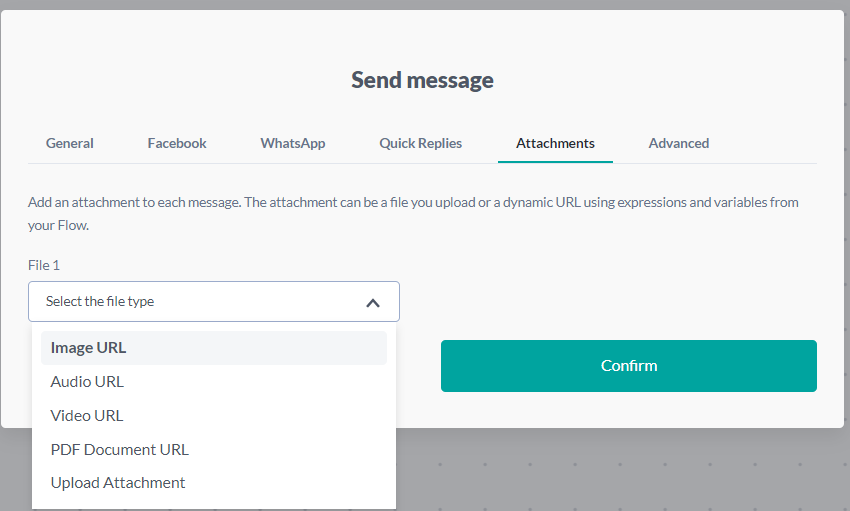Image resolution: width=850 pixels, height=511 pixels.
Task: Click the 'Select the file type' dropdown field
Action: (200, 301)
